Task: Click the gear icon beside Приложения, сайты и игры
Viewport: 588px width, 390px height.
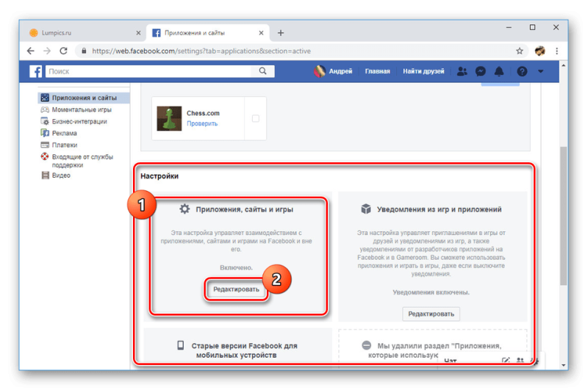Action: [184, 209]
